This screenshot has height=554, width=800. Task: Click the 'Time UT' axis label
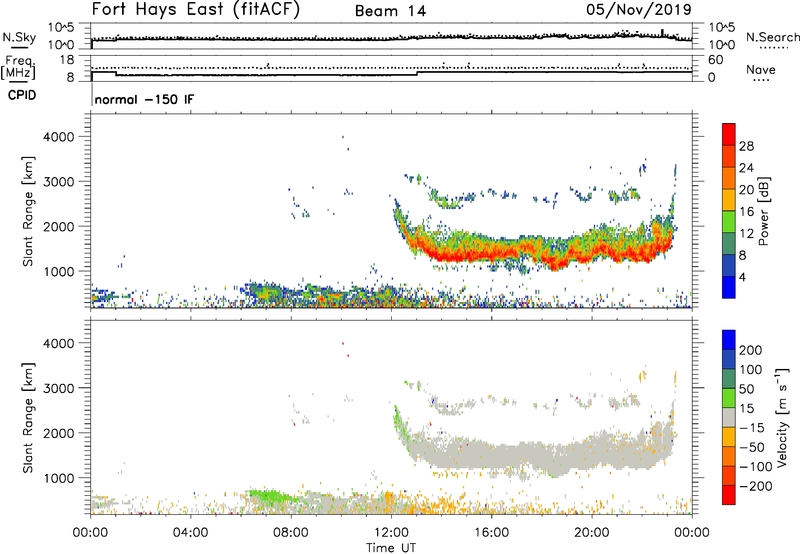(x=391, y=548)
